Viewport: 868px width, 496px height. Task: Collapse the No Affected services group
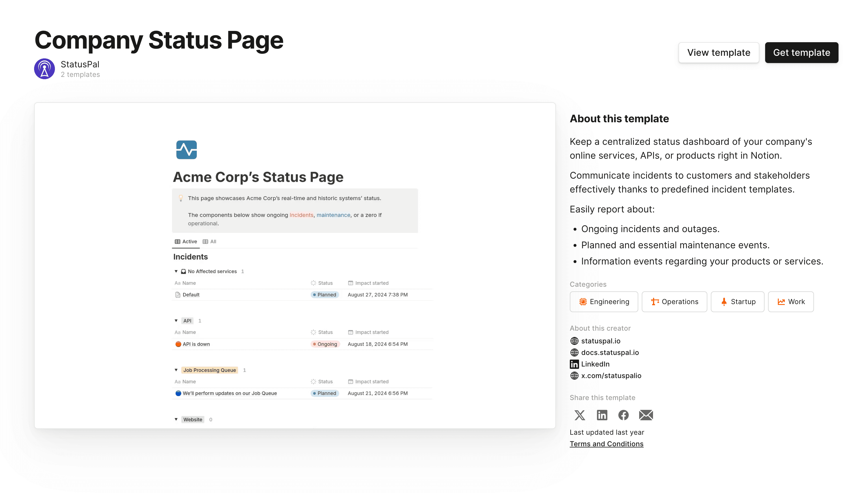pyautogui.click(x=176, y=271)
